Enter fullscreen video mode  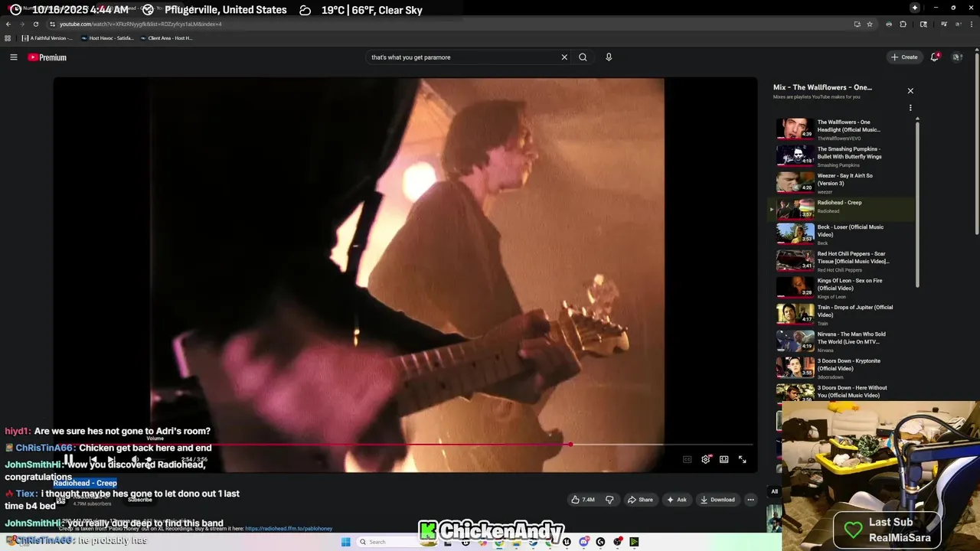[742, 460]
